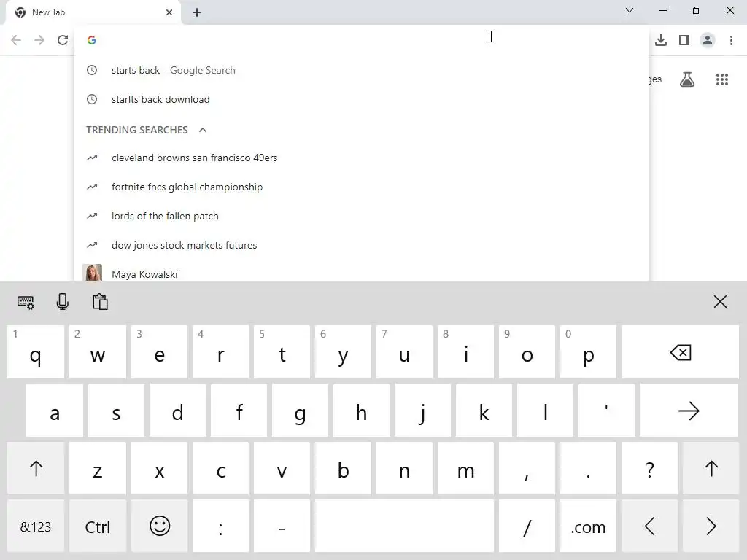
Task: Reload the current page
Action: coord(63,40)
